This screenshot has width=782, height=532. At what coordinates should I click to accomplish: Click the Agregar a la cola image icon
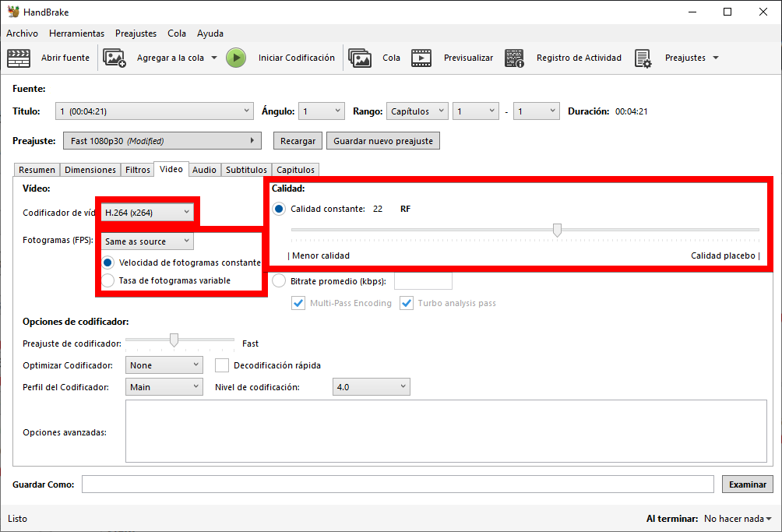pos(114,58)
